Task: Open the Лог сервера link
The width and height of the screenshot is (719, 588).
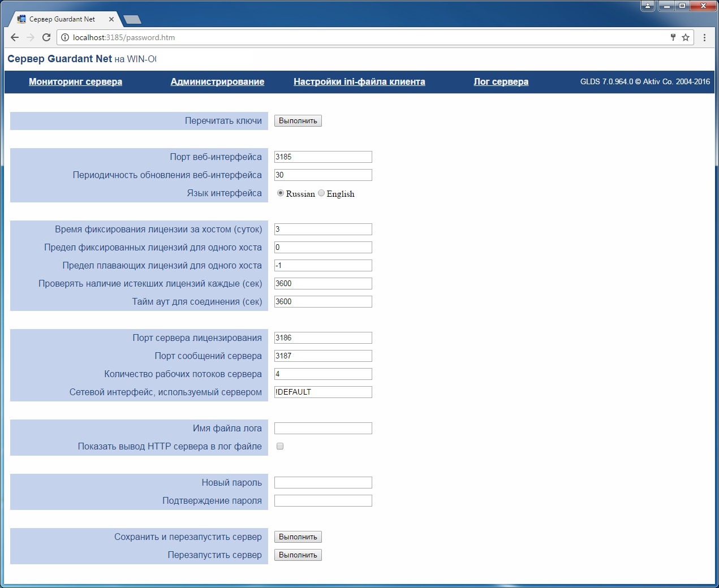Action: pos(501,81)
